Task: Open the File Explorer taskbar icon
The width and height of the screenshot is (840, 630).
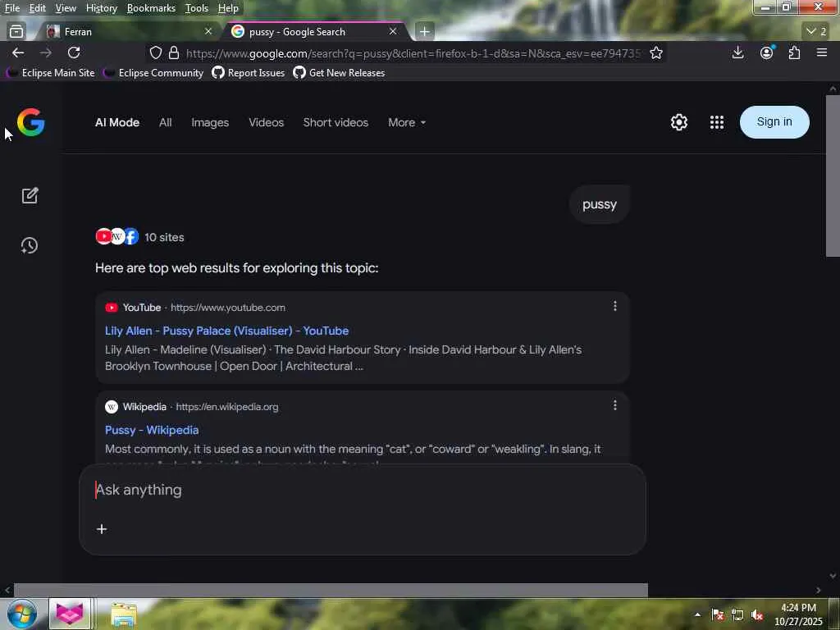Action: (125, 614)
